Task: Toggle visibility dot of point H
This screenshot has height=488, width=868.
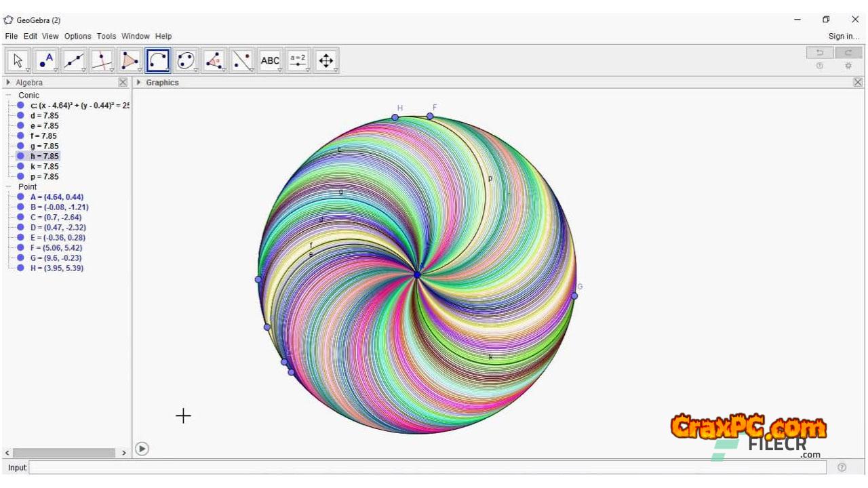Action: pos(21,268)
